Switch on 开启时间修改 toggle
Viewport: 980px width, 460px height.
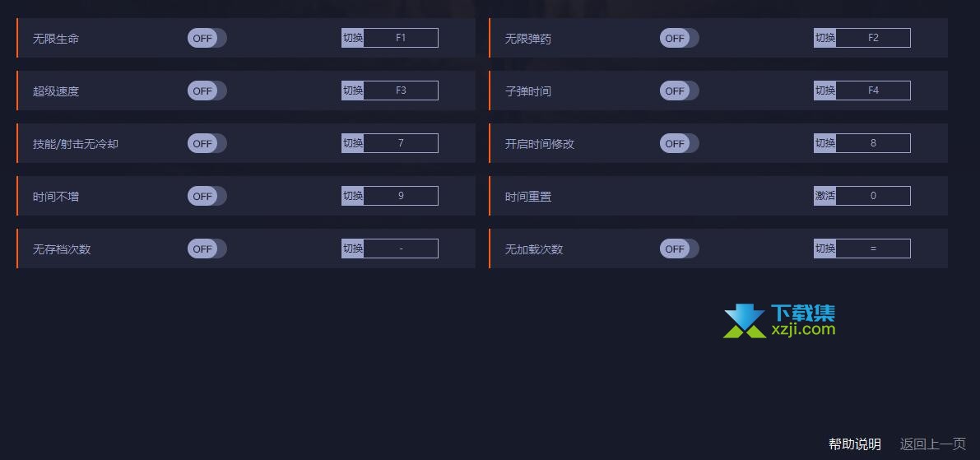tap(680, 143)
